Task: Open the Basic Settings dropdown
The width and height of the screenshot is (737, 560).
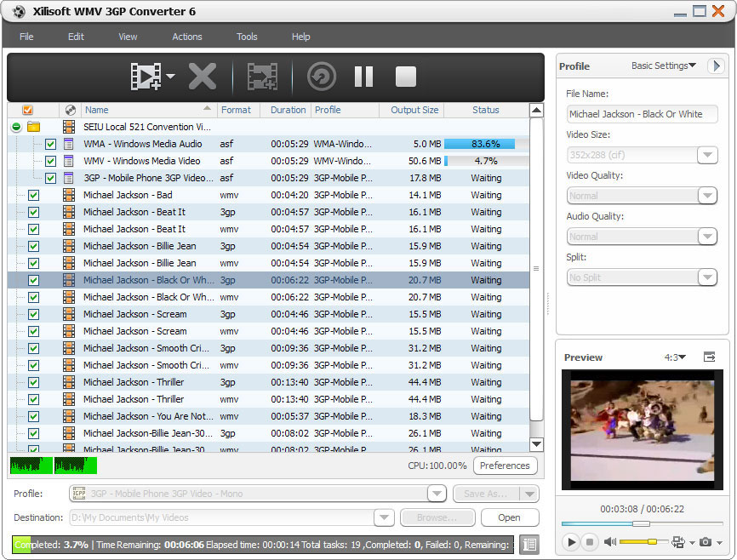Action: click(663, 66)
